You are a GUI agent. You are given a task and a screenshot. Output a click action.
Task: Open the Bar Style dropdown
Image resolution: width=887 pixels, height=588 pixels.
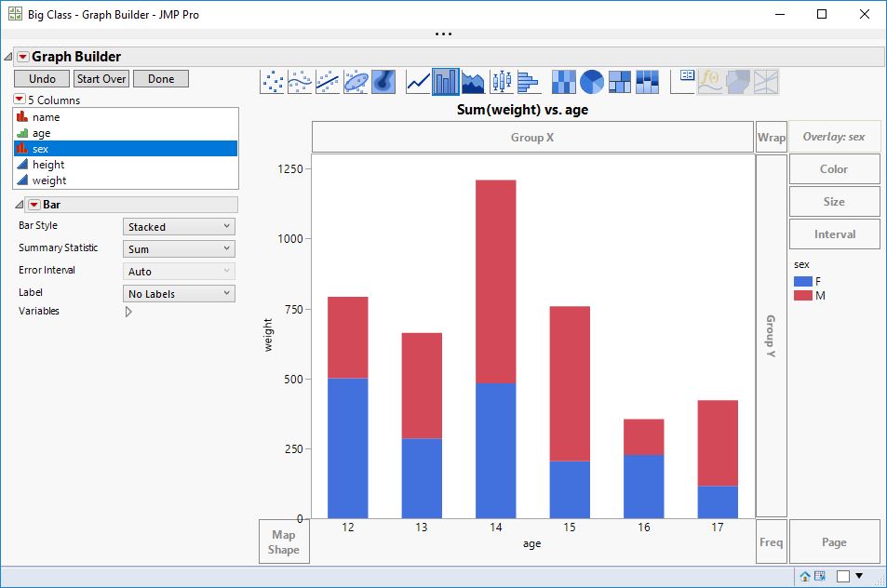point(178,225)
